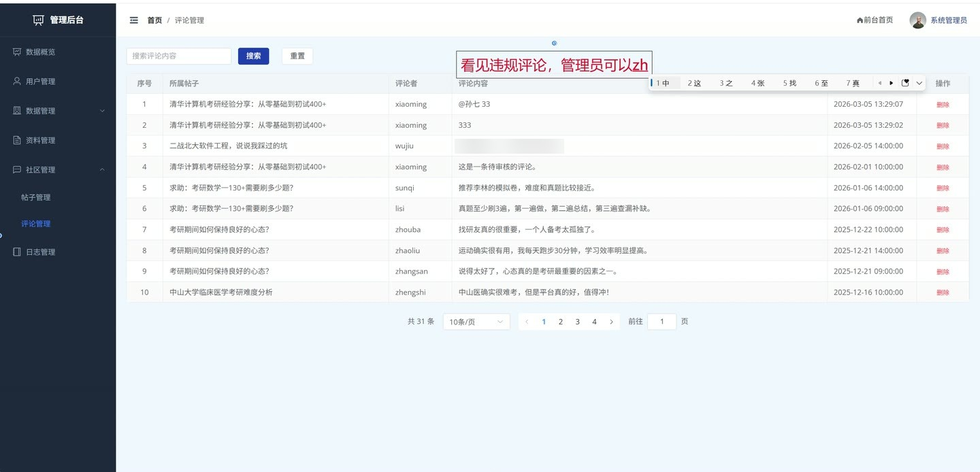This screenshot has height=472, width=980.
Task: Click the 社区管理 chat bubble icon
Action: click(17, 169)
